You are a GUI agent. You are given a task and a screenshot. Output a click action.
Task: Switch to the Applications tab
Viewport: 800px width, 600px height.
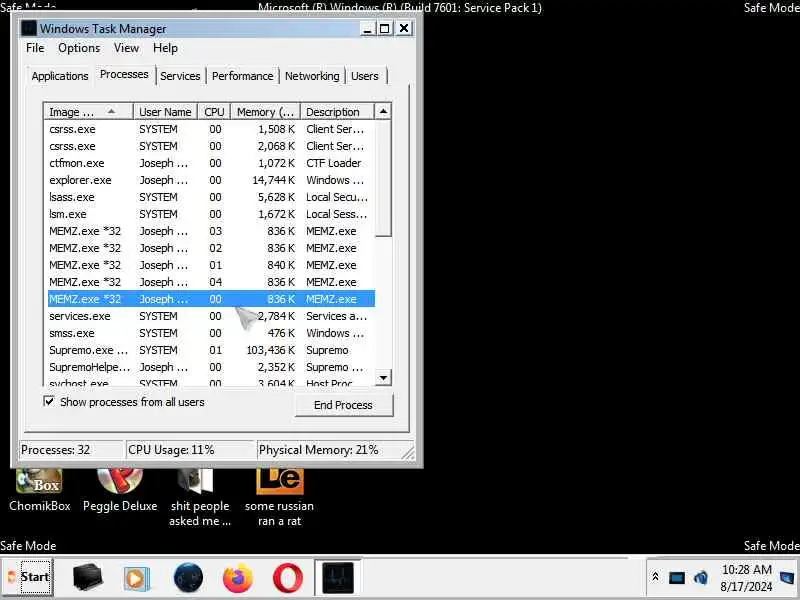(60, 76)
